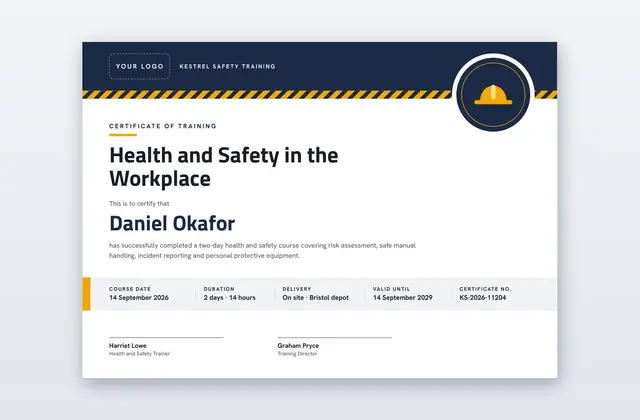Screen dimensions: 640x420
Task: Click the Health and Safety in the Workplace title
Action: [224, 167]
